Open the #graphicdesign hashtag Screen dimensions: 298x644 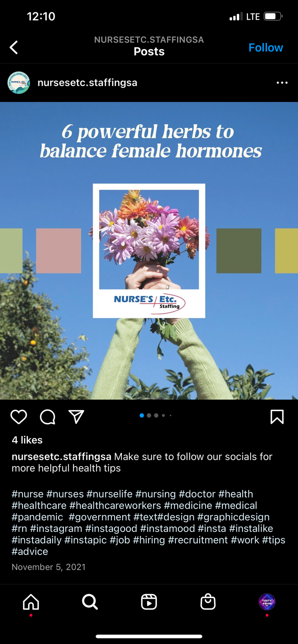coord(234,517)
